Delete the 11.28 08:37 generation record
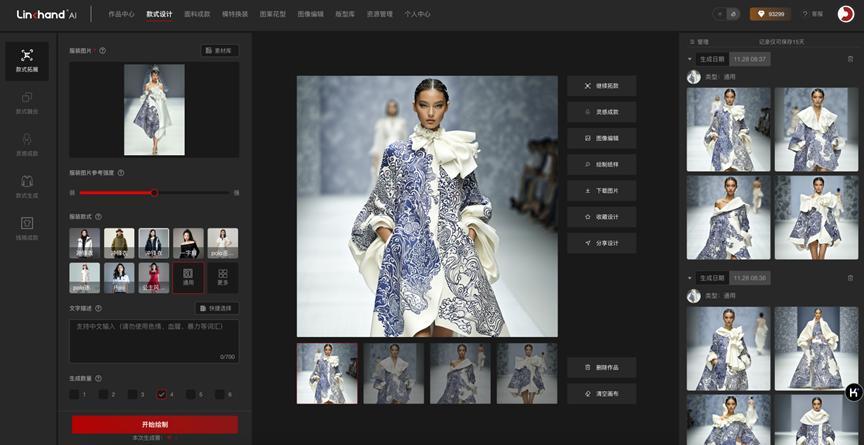 coord(850,59)
